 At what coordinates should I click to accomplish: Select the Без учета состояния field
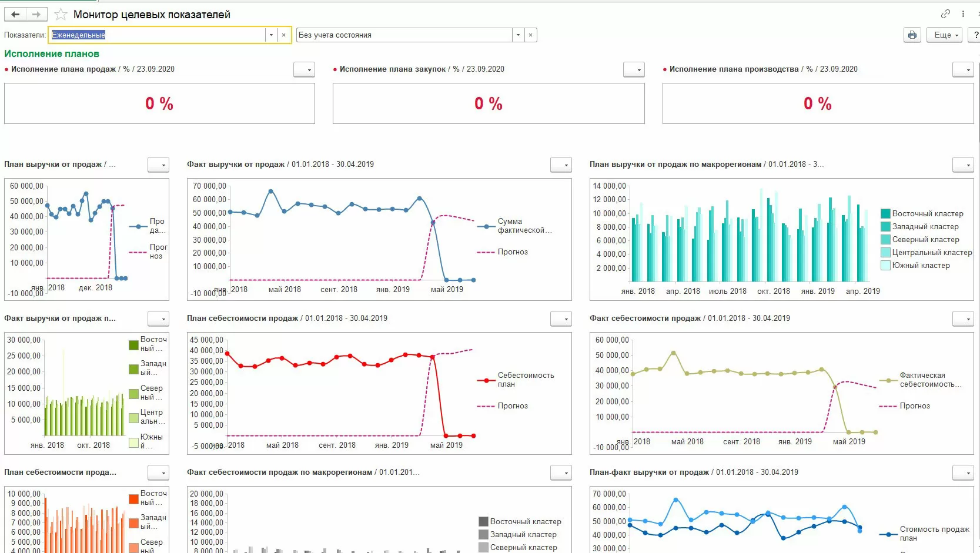pyautogui.click(x=404, y=35)
